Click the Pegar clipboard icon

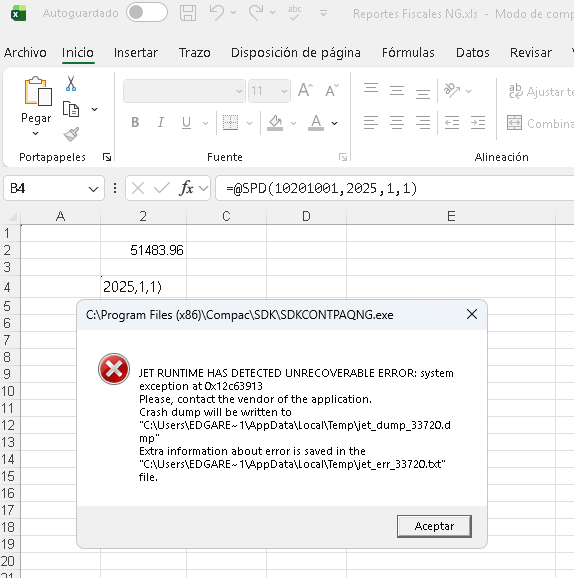[x=37, y=91]
